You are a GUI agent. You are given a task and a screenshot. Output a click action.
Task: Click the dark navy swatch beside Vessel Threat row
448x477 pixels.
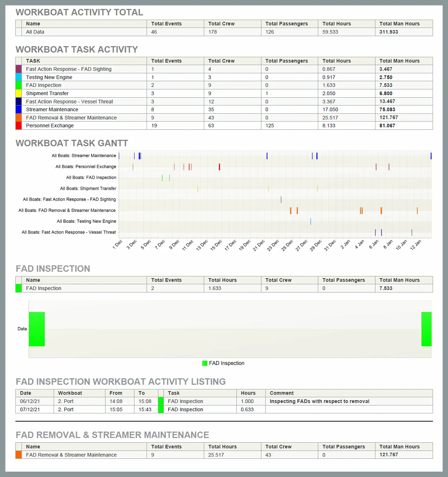coord(19,102)
